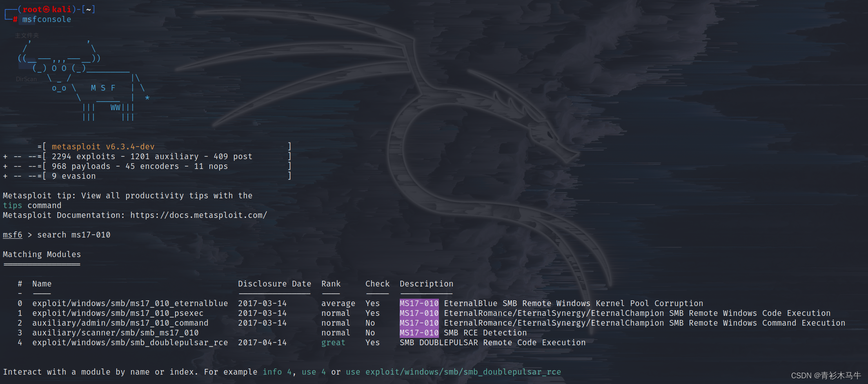The image size is (868, 384).
Task: Click the msfconsole command text
Action: (47, 19)
